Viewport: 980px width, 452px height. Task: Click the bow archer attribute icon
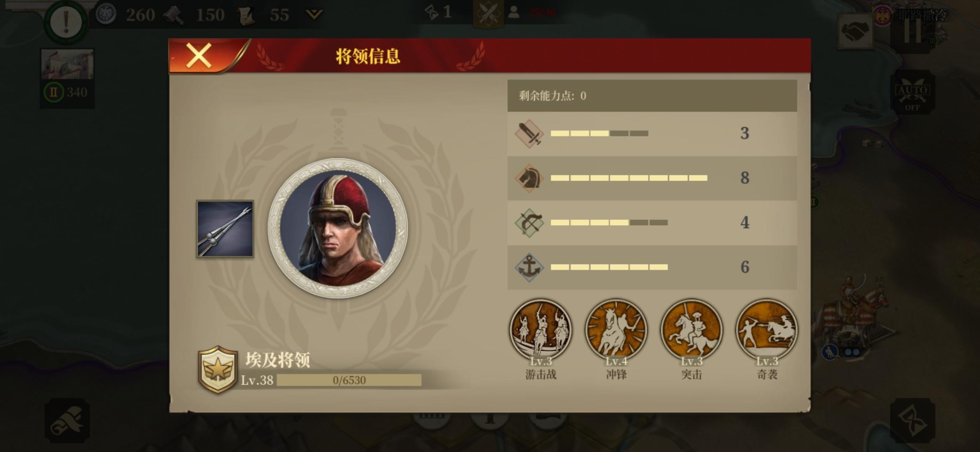(529, 223)
